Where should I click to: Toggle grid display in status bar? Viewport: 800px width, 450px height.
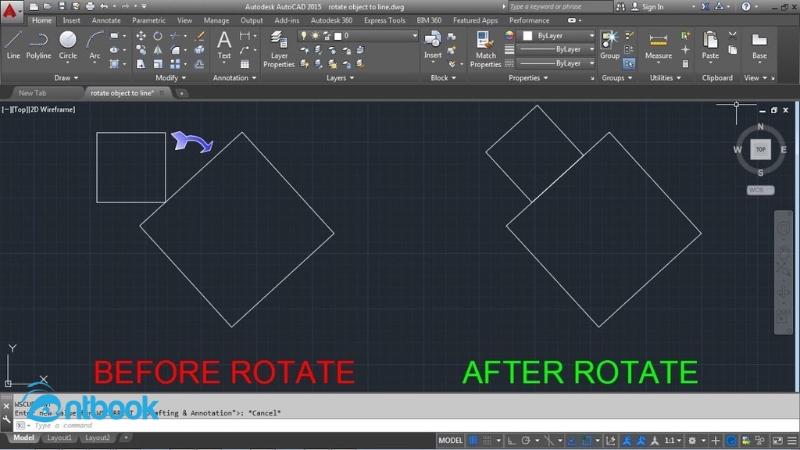point(473,440)
